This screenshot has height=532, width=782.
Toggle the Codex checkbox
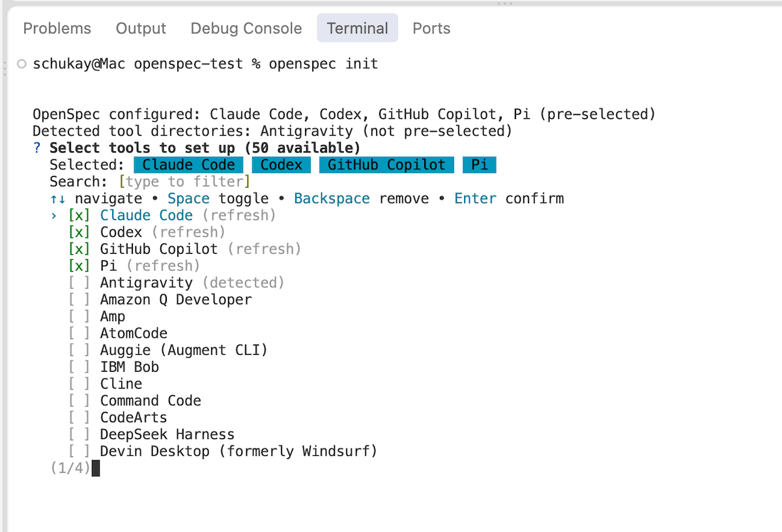(80, 232)
